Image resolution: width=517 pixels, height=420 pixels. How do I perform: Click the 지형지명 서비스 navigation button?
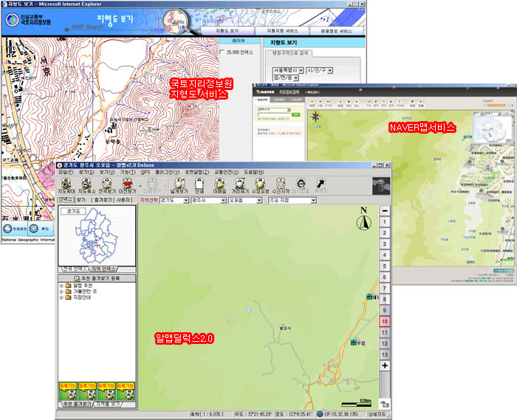[283, 32]
